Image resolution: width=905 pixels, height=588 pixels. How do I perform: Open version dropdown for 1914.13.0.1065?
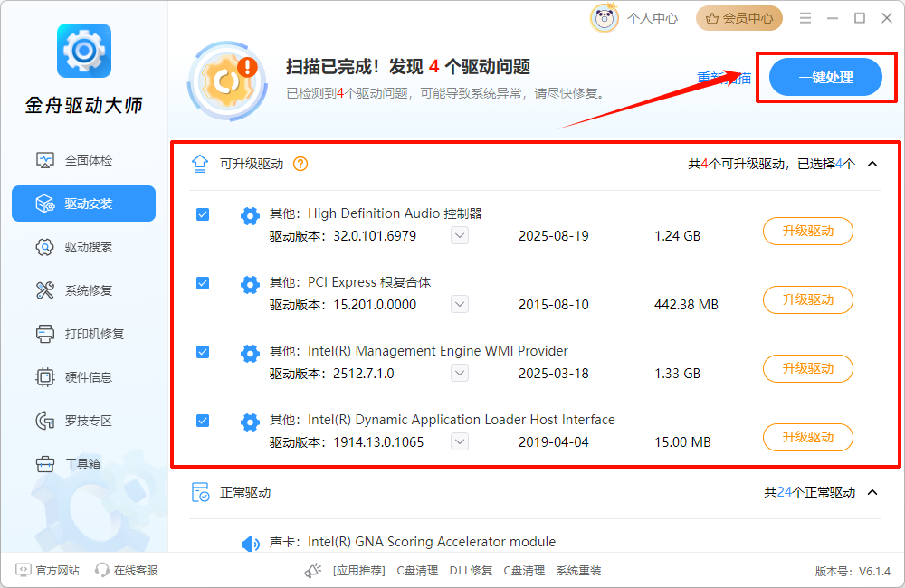[460, 441]
